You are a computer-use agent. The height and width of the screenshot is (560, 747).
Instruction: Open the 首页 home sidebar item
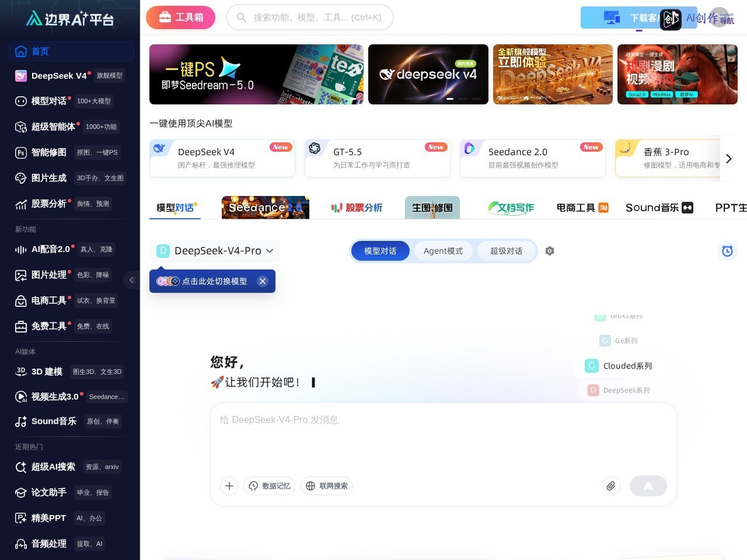click(x=71, y=51)
